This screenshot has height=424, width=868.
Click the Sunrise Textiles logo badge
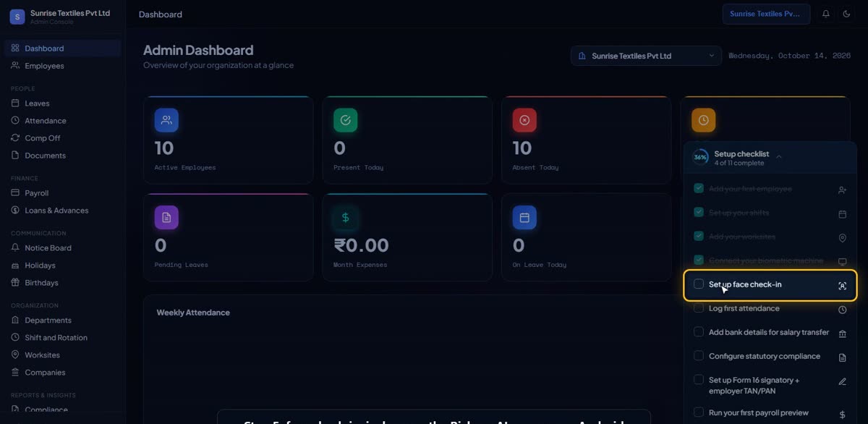[17, 17]
